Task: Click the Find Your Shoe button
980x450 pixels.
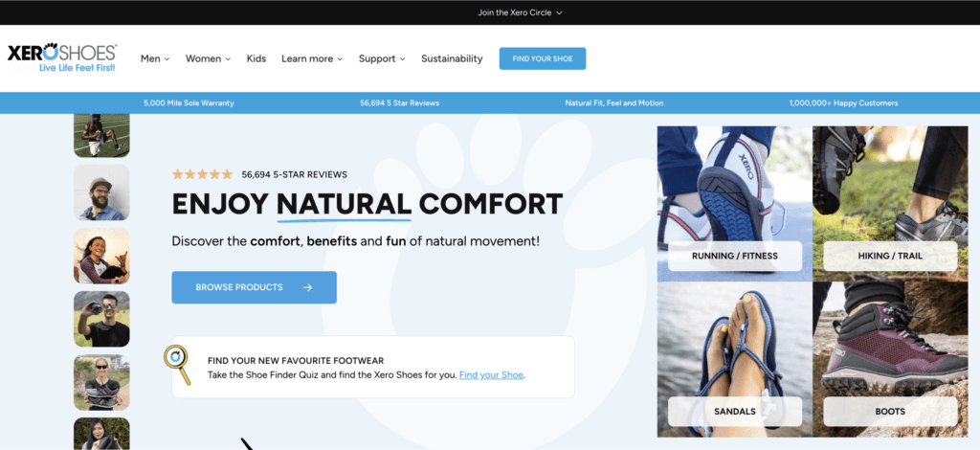Action: point(543,58)
